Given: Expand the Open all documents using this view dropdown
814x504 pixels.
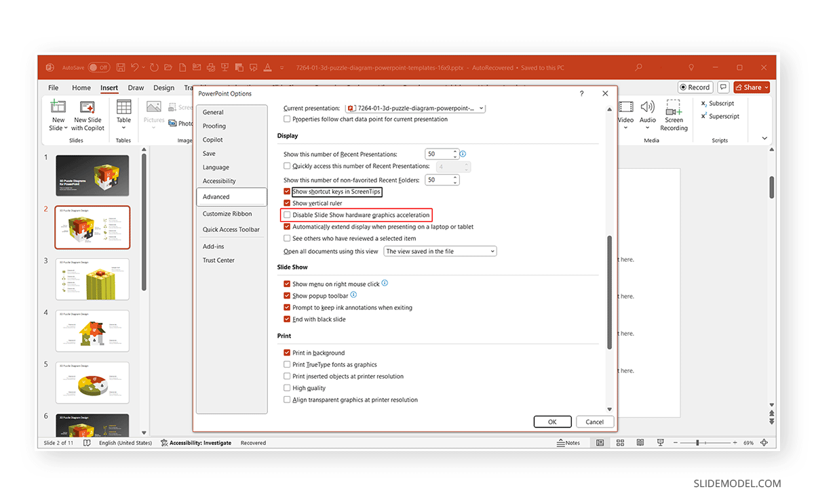Looking at the screenshot, I should click(493, 251).
